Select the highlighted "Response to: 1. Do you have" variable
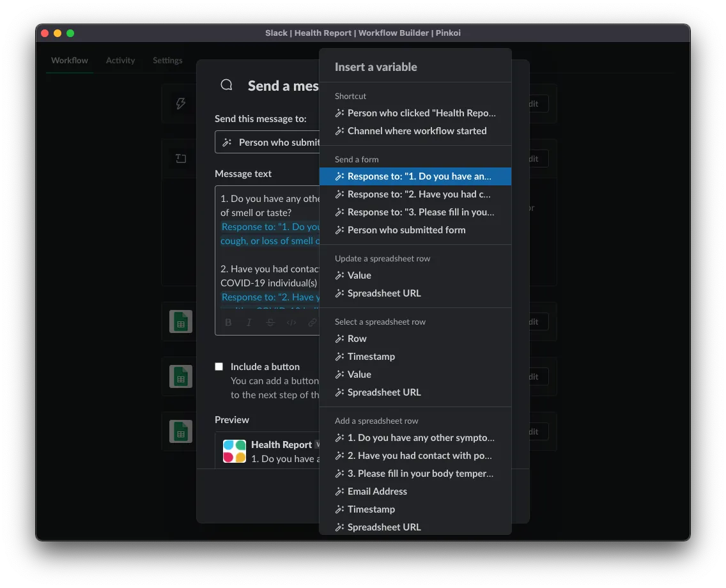The image size is (726, 588). [x=415, y=176]
